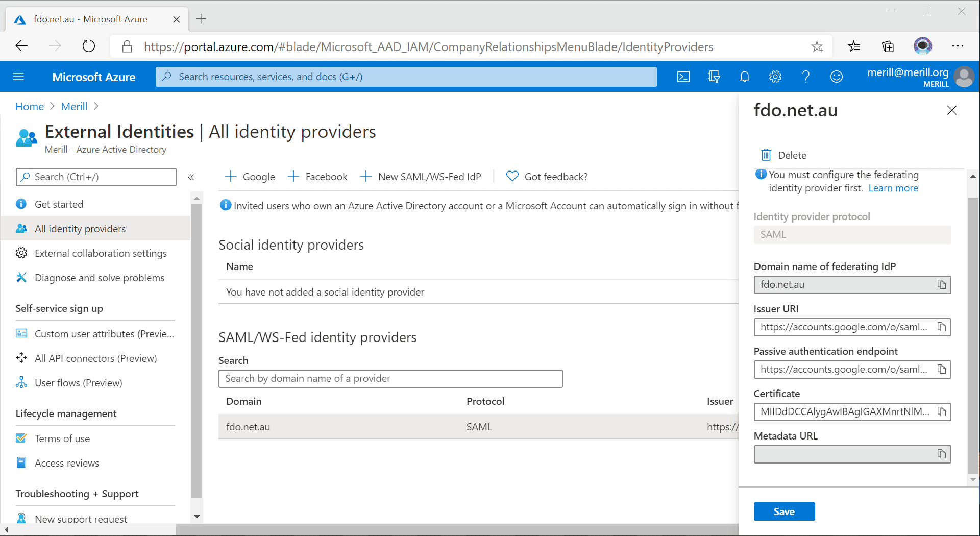Focus the sidebar Search (Ctrl+/) box
The width and height of the screenshot is (980, 536).
96,177
